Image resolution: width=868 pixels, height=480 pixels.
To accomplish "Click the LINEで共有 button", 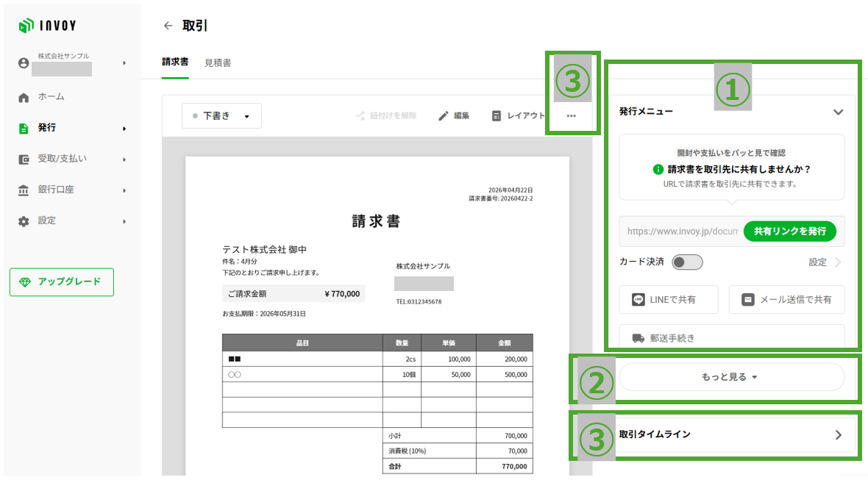I will click(x=669, y=300).
